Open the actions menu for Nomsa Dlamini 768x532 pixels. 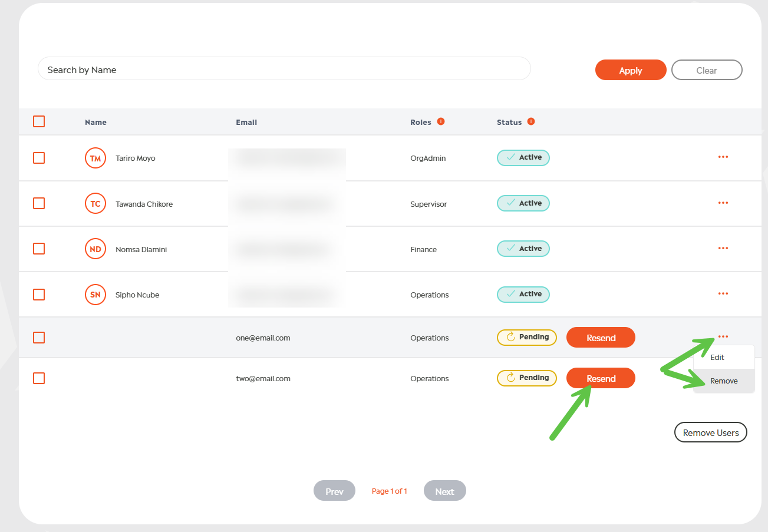(723, 249)
